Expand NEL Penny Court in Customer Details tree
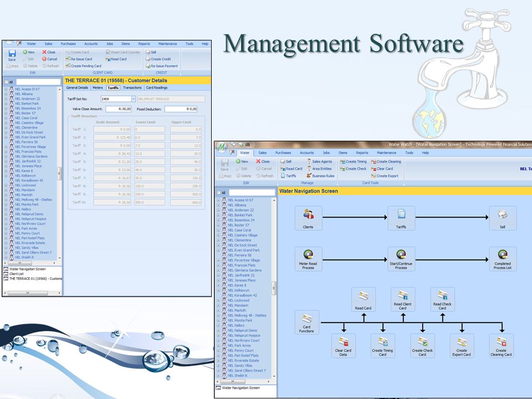Image resolution: width=532 pixels, height=399 pixels. coord(6,233)
